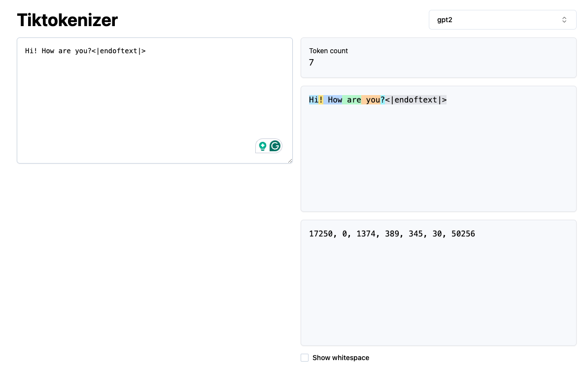Click the yellow exclamation token highlight
This screenshot has width=588, height=368.
[320, 100]
